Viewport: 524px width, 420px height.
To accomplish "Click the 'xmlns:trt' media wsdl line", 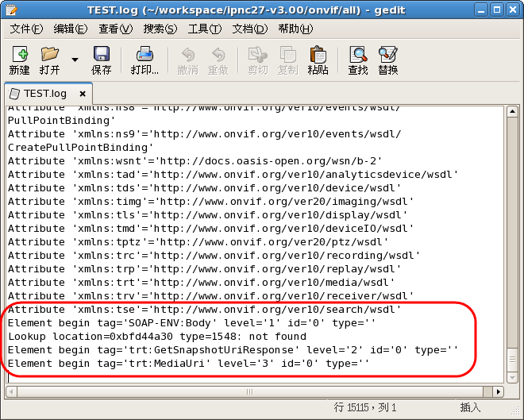I will 201,283.
